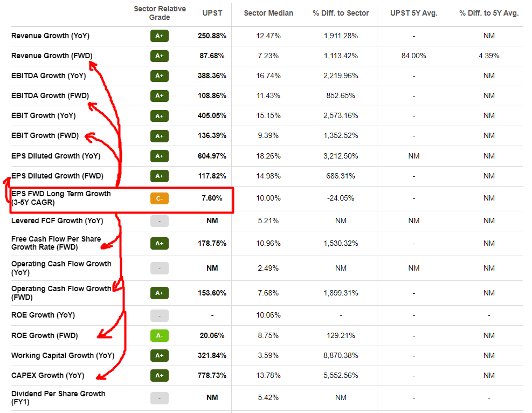The width and height of the screenshot is (532, 413).
Task: Click the orange C- grade badge
Action: click(160, 198)
